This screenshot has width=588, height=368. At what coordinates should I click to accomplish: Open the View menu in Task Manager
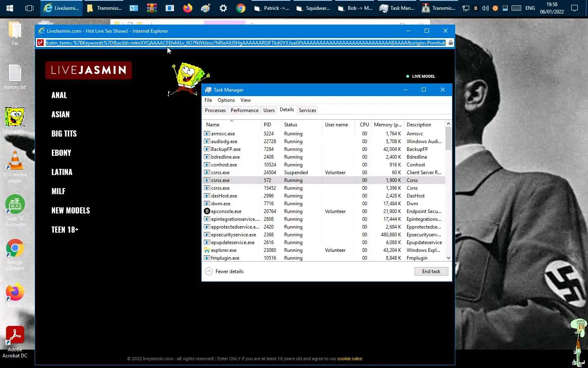(245, 100)
